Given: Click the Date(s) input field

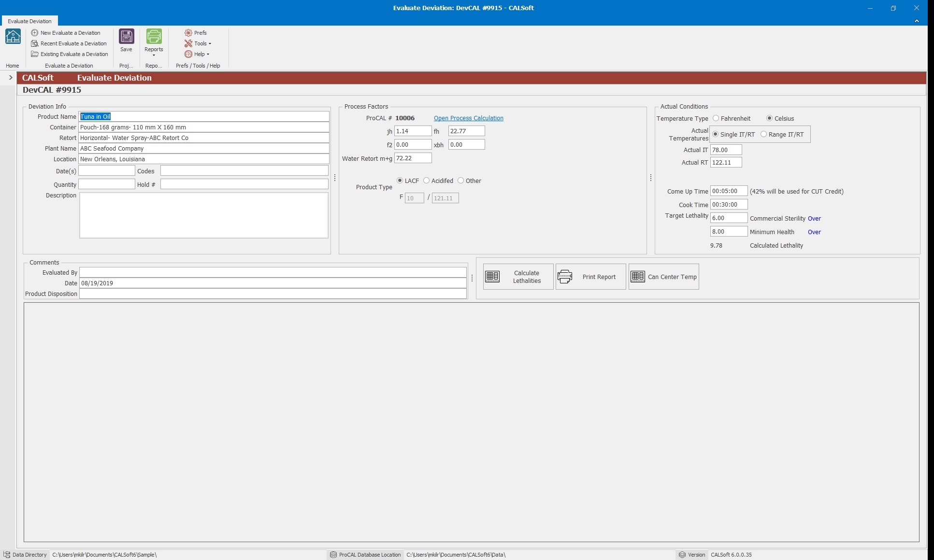Looking at the screenshot, I should click(x=107, y=170).
